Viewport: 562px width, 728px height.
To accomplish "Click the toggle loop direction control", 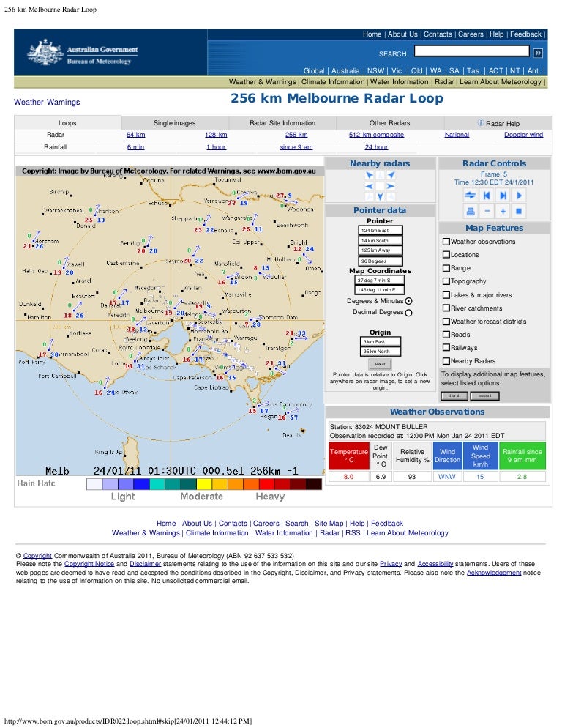I will tap(470, 196).
